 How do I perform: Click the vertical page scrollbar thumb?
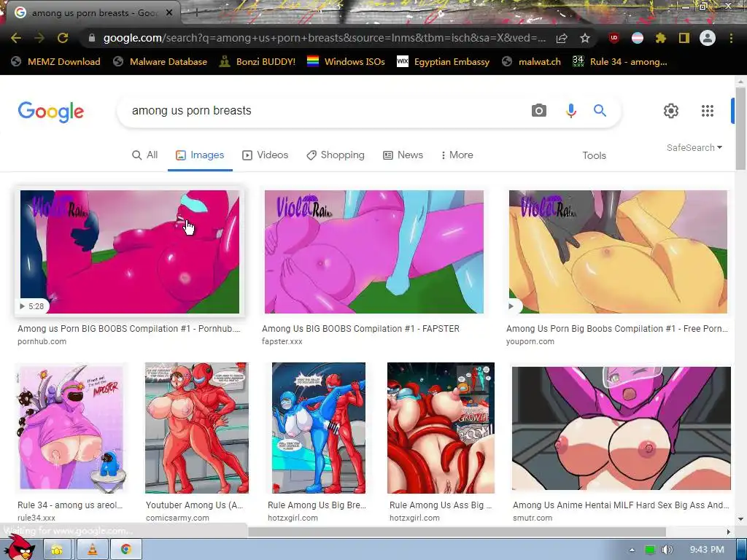[x=740, y=128]
